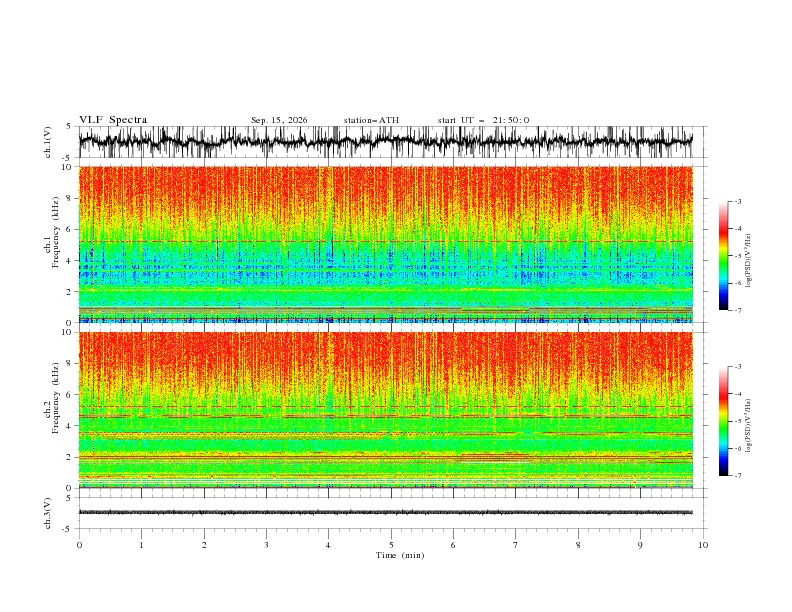Click the ch.2 spectrogram color scale bar
Screen dimensions: 792x612
[x=723, y=421]
